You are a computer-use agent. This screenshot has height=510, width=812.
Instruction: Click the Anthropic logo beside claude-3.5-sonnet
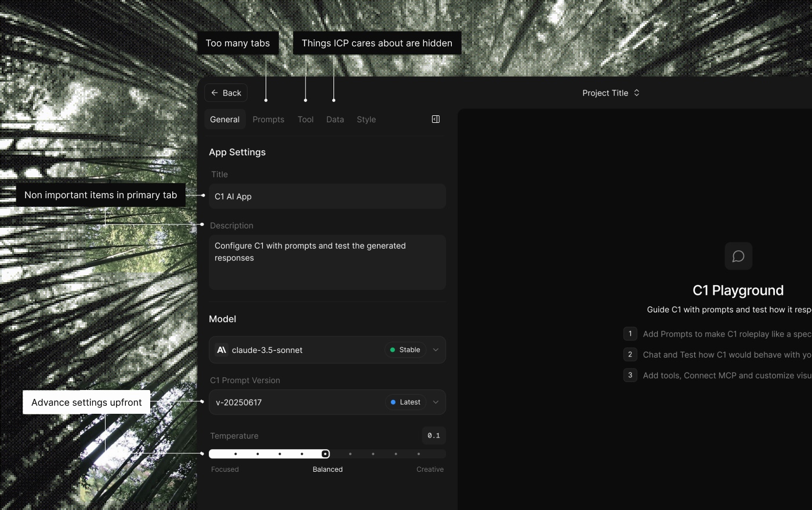[x=222, y=350]
